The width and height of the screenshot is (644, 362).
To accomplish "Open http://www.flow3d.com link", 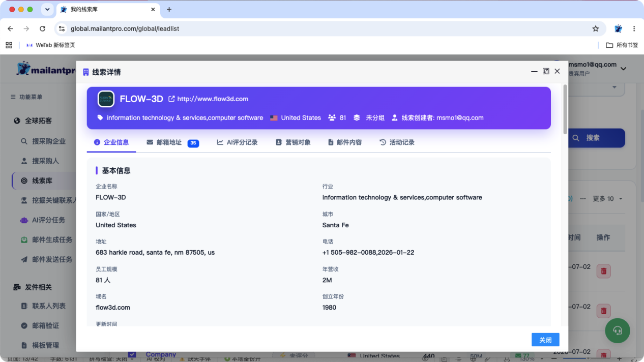I will pyautogui.click(x=213, y=99).
